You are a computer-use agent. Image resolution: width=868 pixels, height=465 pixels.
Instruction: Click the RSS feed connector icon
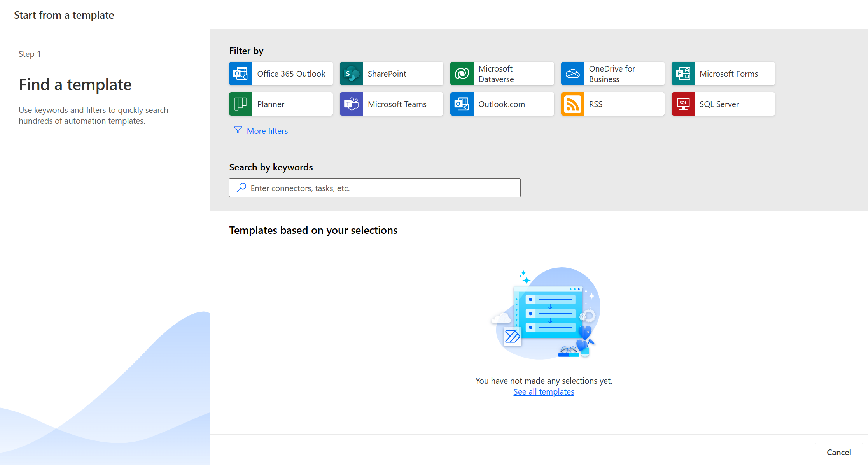click(x=572, y=104)
